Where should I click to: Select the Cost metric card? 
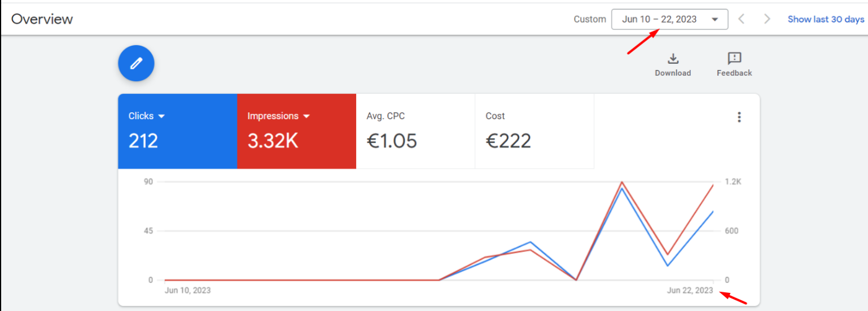(534, 131)
